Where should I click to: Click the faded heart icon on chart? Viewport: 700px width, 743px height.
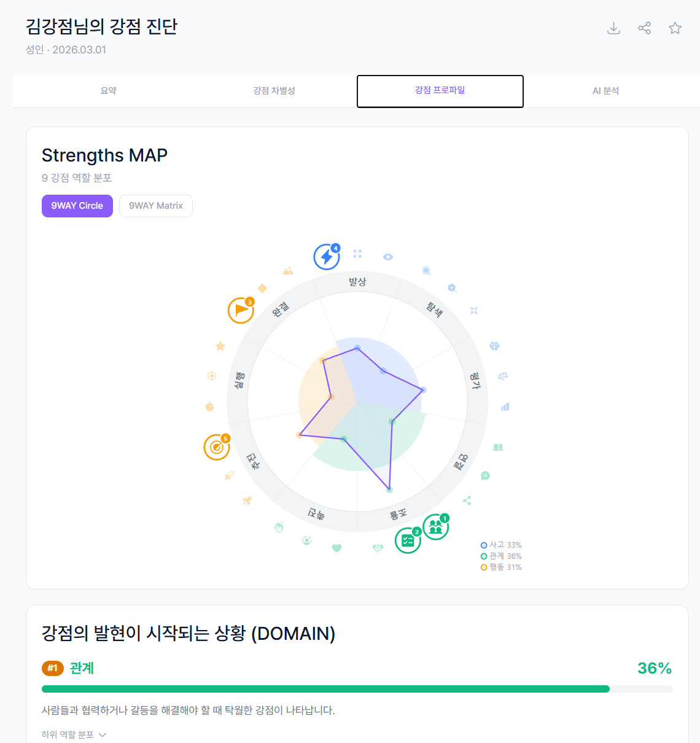[x=336, y=548]
